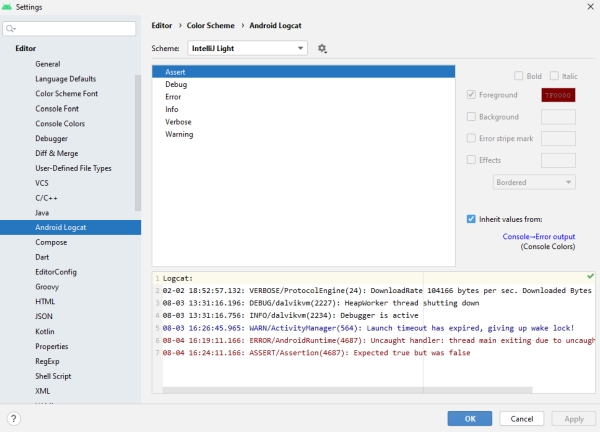Click the green checkmark inspection icon in preview

click(x=590, y=276)
